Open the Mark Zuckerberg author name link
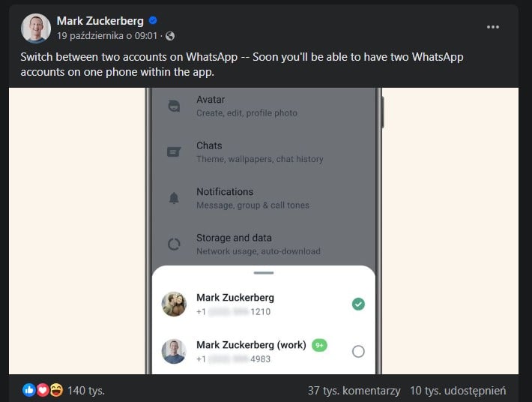 click(x=100, y=21)
